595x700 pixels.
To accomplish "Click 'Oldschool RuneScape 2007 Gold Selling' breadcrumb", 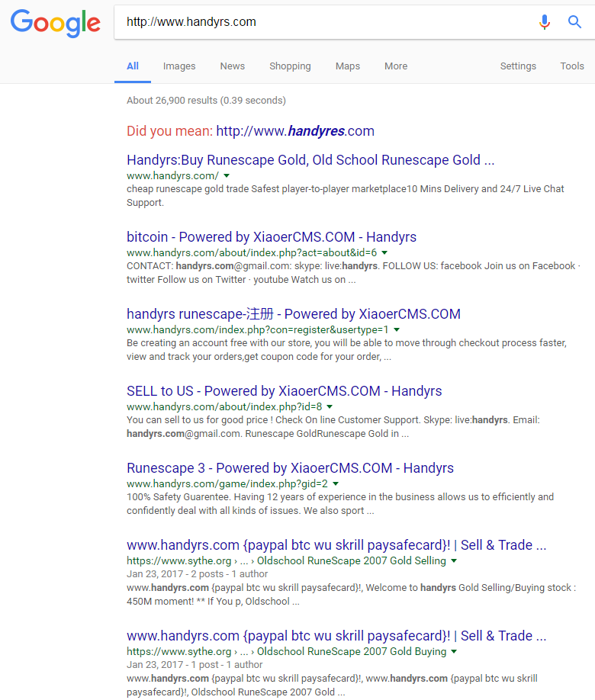I will tap(352, 560).
